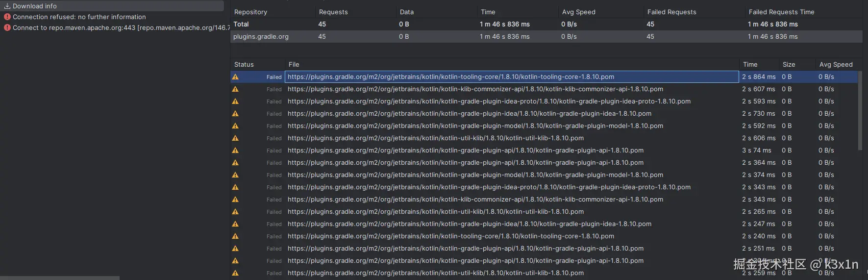Screen dimensions: 868x280
Task: Select kotlin-util-klib pom URL with 2 s 265 ms
Action: (x=436, y=212)
